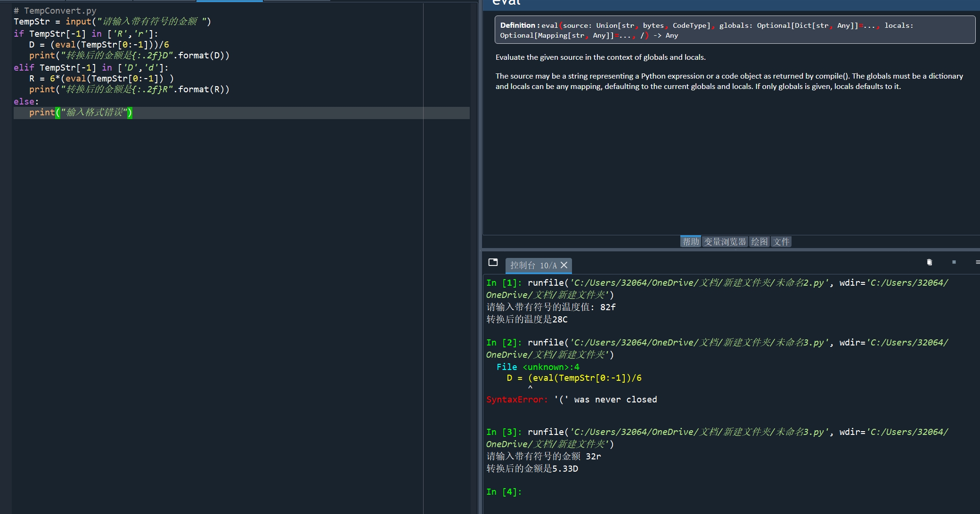
Task: Open the 变量浏览器 tab
Action: point(725,241)
